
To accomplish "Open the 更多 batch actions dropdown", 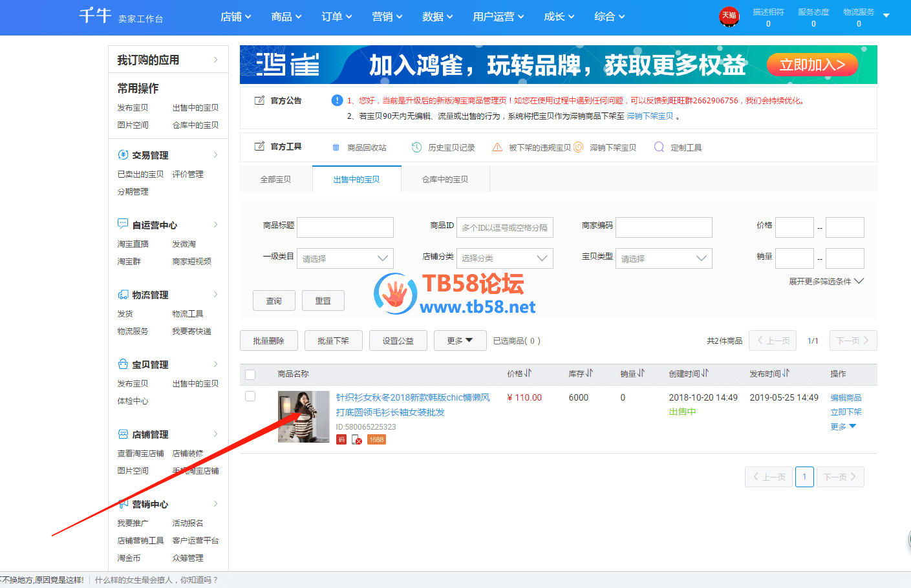I will 460,341.
